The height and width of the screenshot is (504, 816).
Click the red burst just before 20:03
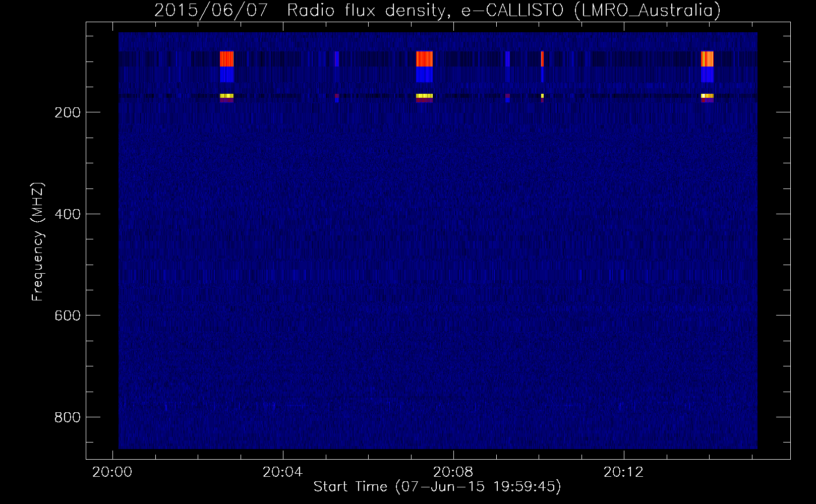pyautogui.click(x=227, y=59)
